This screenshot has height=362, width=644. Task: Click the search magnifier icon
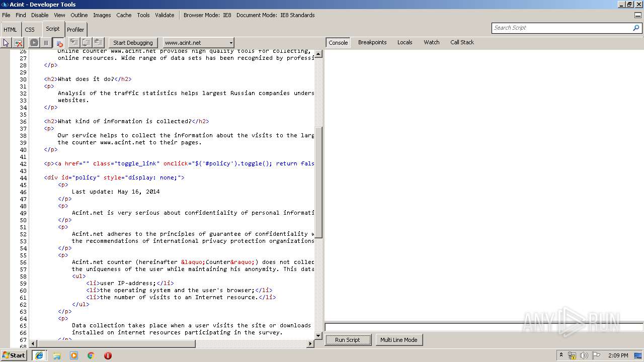[x=636, y=28]
